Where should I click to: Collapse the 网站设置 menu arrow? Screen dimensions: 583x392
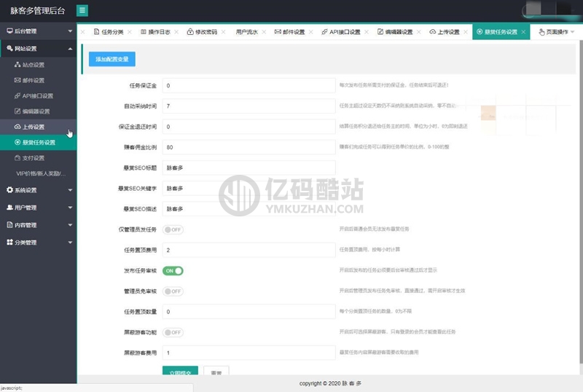[70, 49]
